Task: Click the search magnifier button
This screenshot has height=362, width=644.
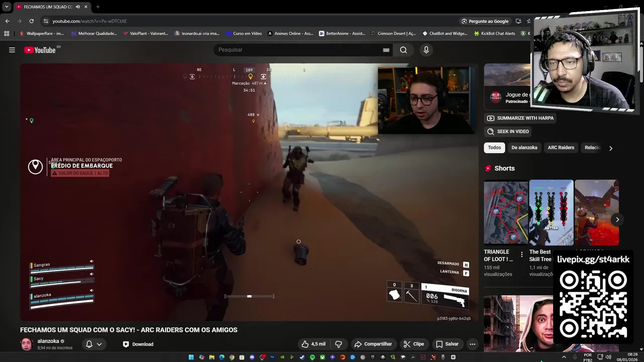Action: coord(404,50)
